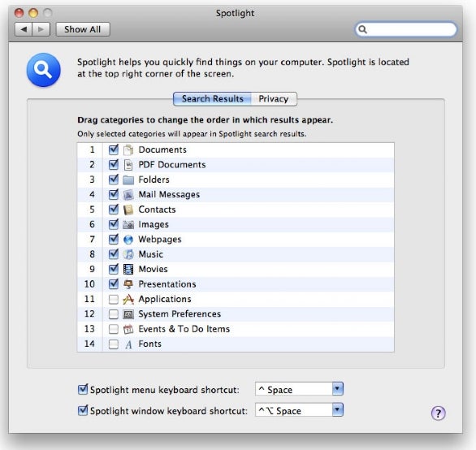The image size is (476, 450).
Task: Uncheck the Contacts checkbox
Action: [114, 209]
